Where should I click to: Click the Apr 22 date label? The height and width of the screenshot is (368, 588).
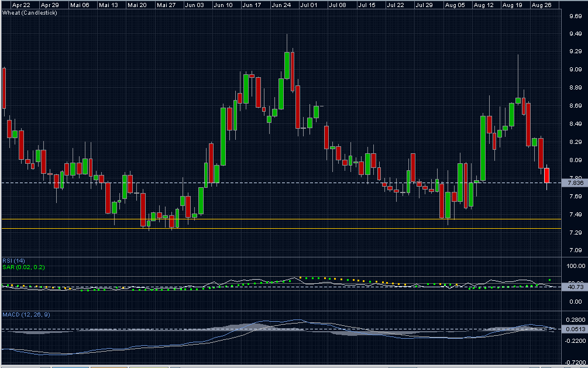21,5
